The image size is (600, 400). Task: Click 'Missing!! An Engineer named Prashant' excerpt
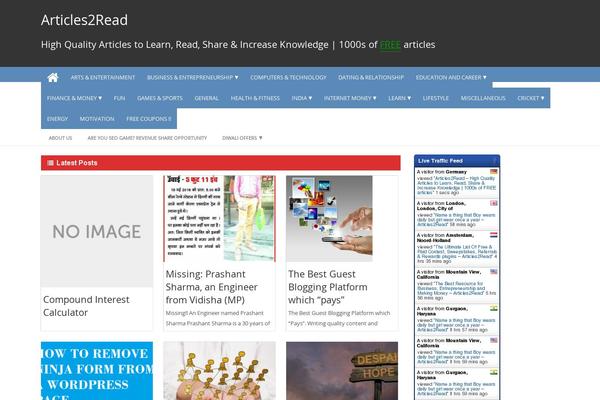[215, 313]
